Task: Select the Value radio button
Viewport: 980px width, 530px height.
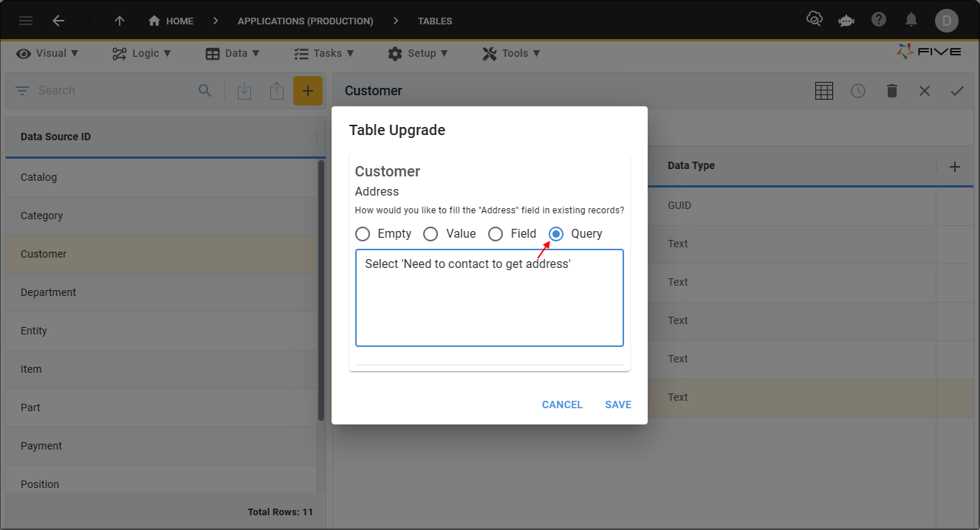Action: (431, 234)
